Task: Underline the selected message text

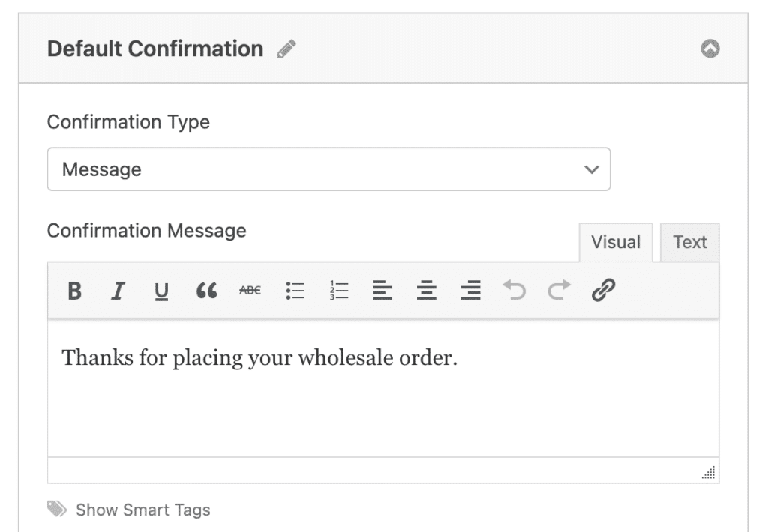Action: pyautogui.click(x=161, y=291)
